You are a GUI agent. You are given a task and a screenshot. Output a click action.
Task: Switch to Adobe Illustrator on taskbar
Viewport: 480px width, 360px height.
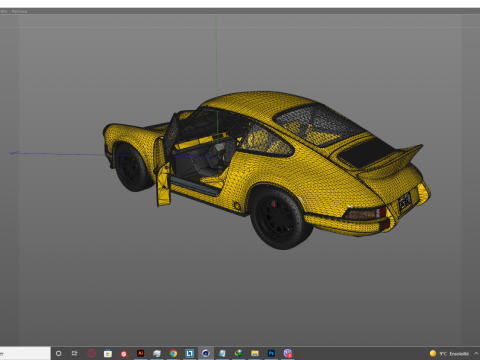point(140,353)
